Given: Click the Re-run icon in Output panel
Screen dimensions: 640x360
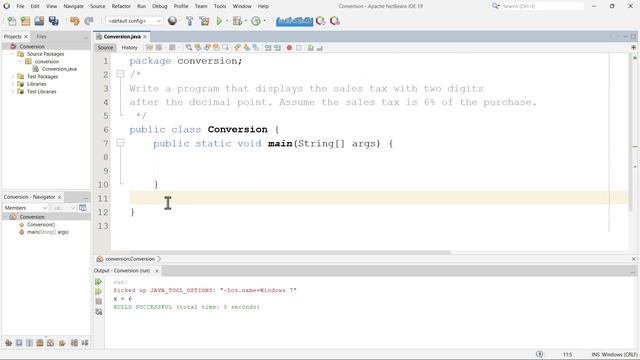Looking at the screenshot, I should 98,282.
